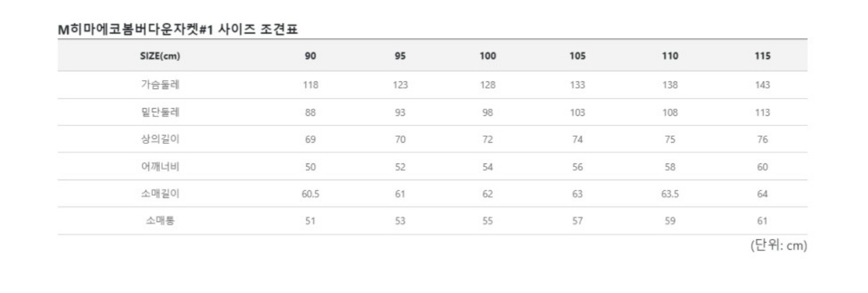The image size is (868, 293).
Task: Select the size 100 column header
Action: click(x=488, y=56)
